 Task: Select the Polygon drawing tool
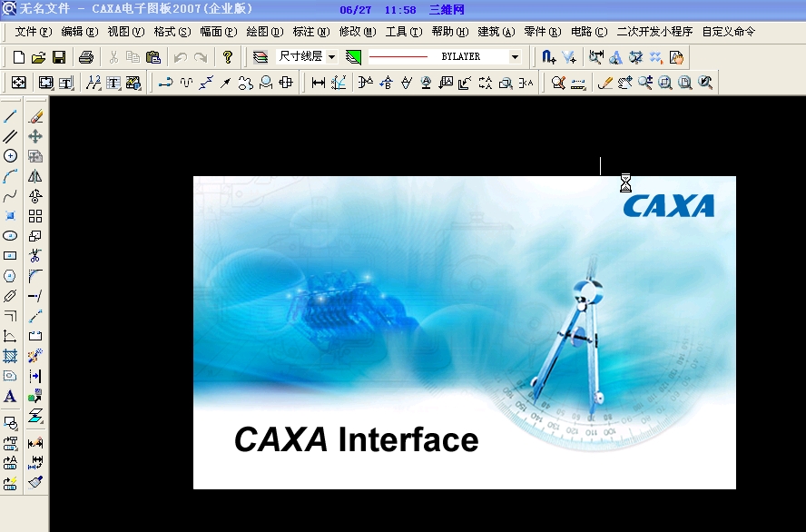pos(10,276)
